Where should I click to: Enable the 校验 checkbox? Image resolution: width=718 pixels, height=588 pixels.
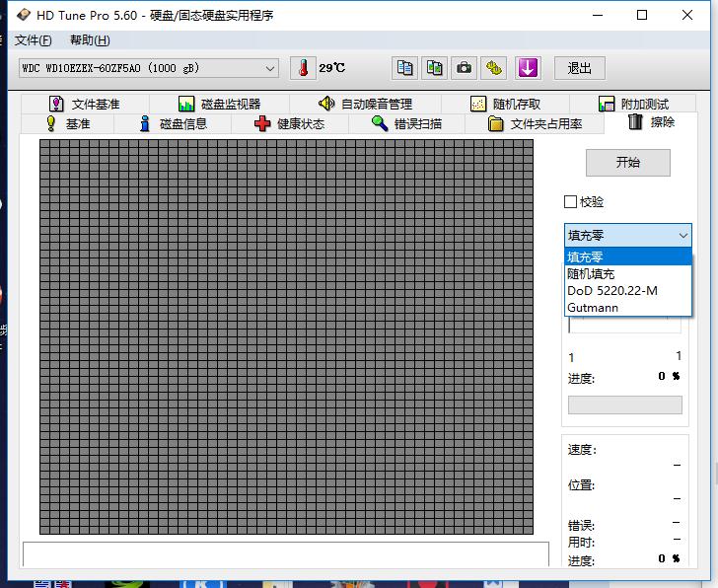coord(570,202)
